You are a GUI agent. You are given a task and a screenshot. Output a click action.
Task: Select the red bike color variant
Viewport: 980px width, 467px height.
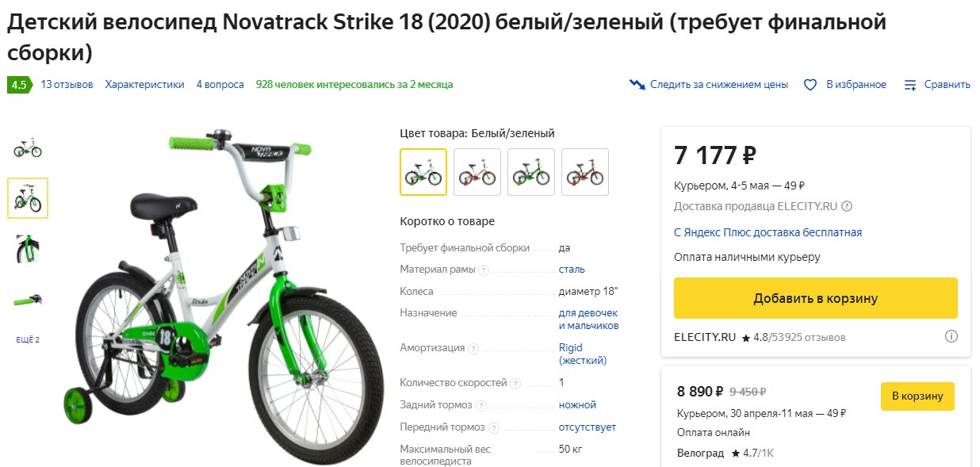point(477,171)
